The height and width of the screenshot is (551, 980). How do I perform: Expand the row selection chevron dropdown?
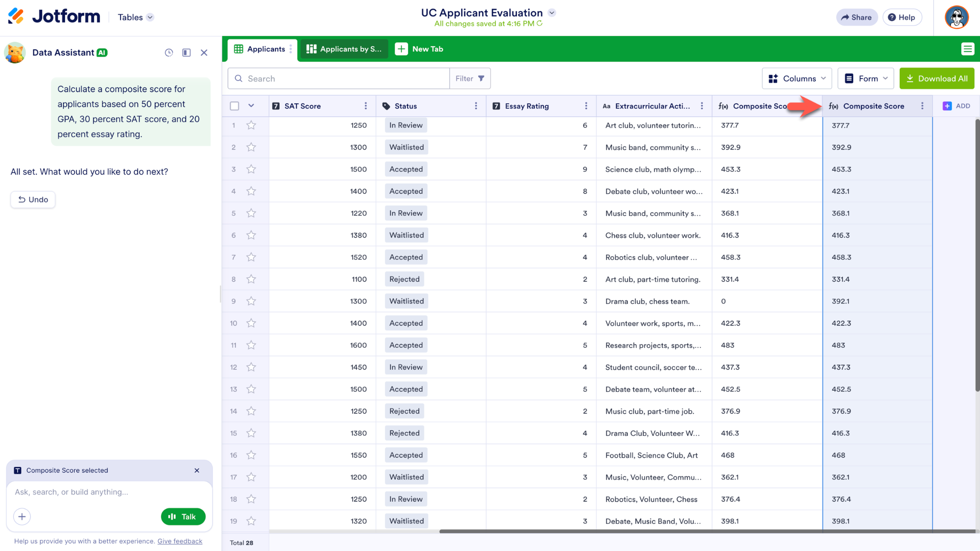[251, 106]
